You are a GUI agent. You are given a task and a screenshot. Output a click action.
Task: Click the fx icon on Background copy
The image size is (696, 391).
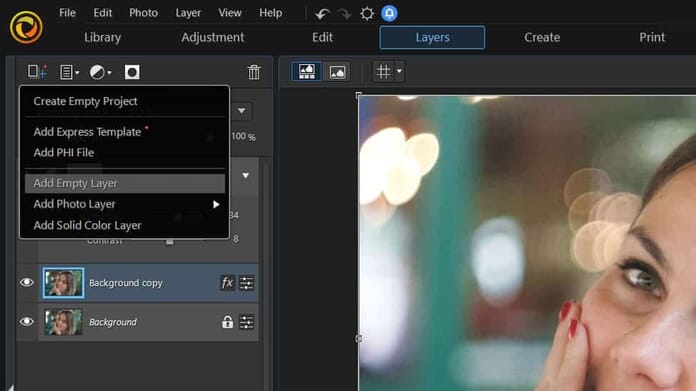(x=227, y=283)
